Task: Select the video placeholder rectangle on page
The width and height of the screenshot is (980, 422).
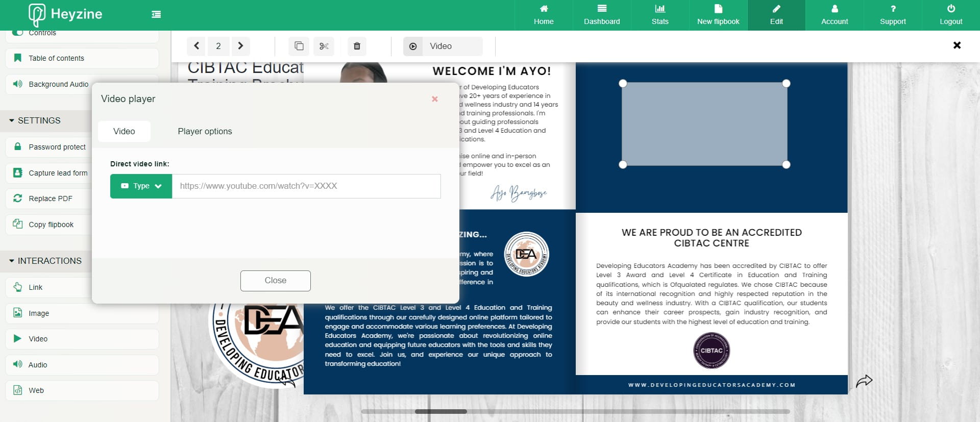Action: click(x=704, y=124)
